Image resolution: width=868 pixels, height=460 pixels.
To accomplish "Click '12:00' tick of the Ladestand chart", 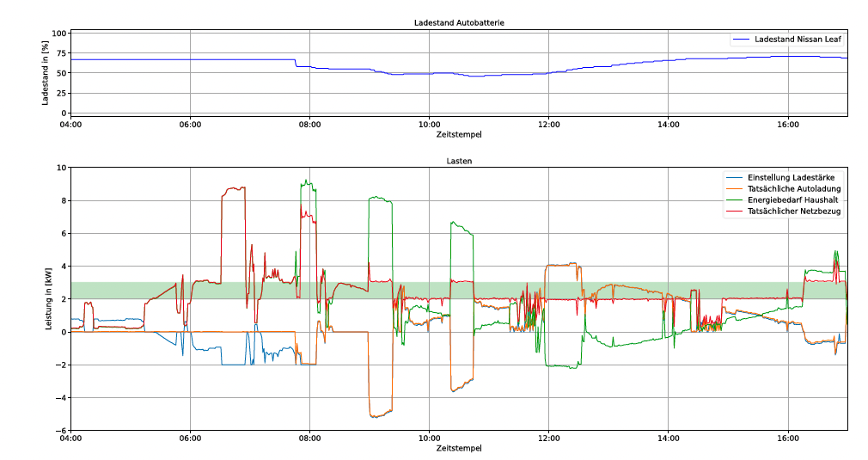I will tap(548, 125).
